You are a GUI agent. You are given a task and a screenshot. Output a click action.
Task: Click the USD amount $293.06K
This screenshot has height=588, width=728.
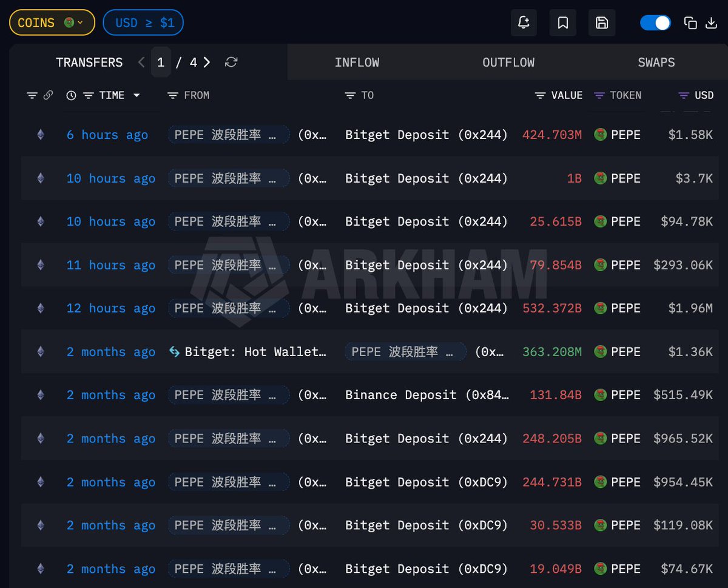(x=683, y=265)
